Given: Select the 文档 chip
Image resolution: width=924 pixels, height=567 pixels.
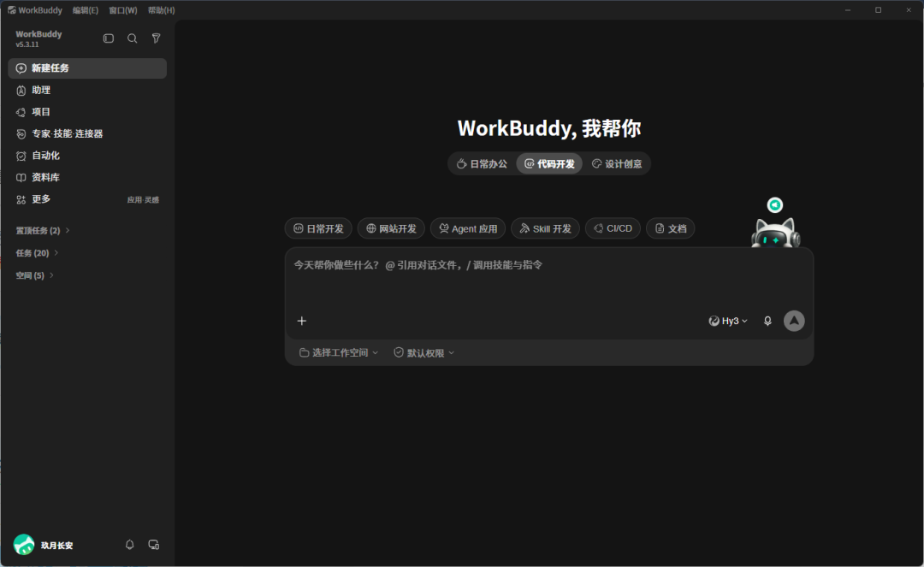Looking at the screenshot, I should (671, 228).
